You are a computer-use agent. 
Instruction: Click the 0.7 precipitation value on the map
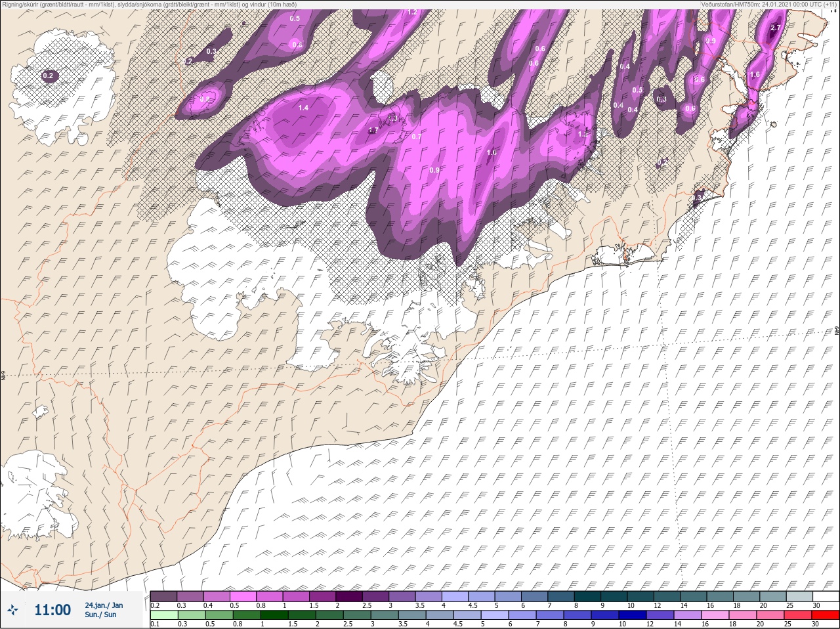pos(417,137)
